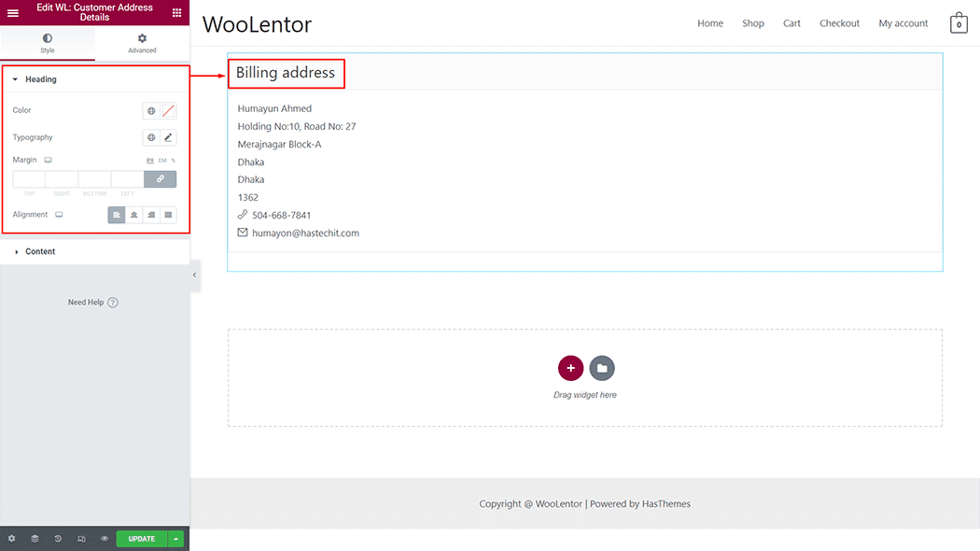The width and height of the screenshot is (980, 551).
Task: Set heading alignment to center
Action: pos(134,215)
